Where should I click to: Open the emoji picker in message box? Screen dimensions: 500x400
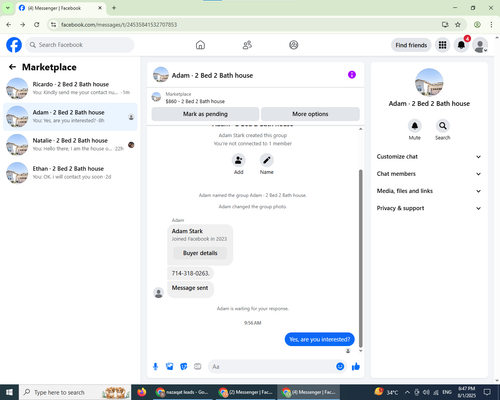pos(340,367)
